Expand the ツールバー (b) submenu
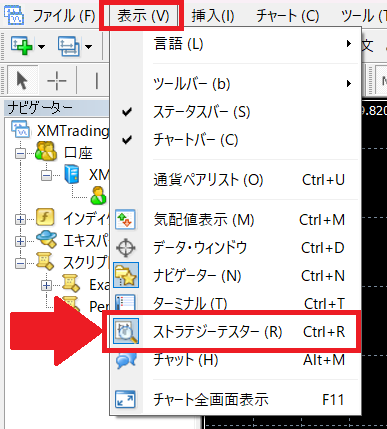 click(235, 84)
